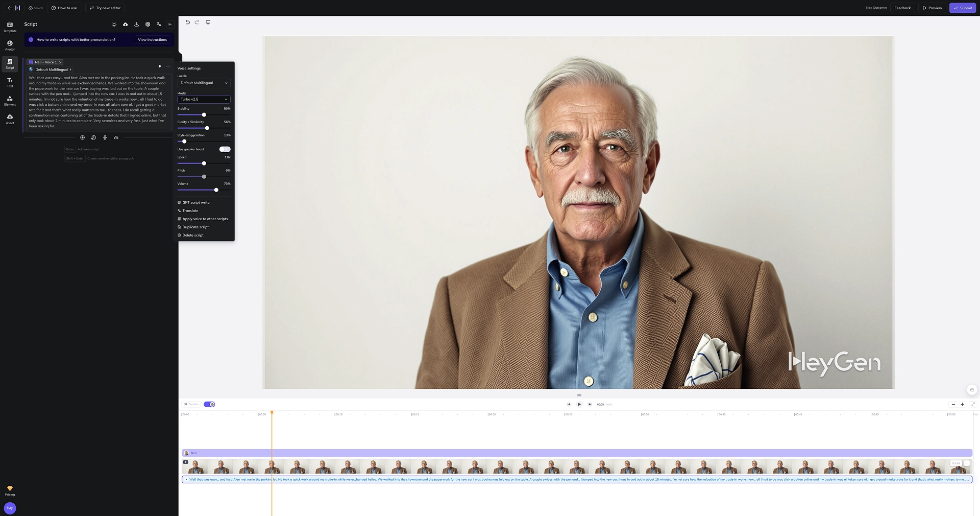Open the Avatar panel
This screenshot has height=516, width=980.
[10, 45]
